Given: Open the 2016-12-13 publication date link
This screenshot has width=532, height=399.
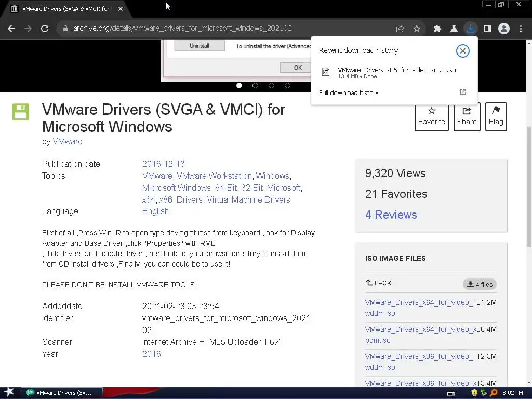Looking at the screenshot, I should 164,164.
